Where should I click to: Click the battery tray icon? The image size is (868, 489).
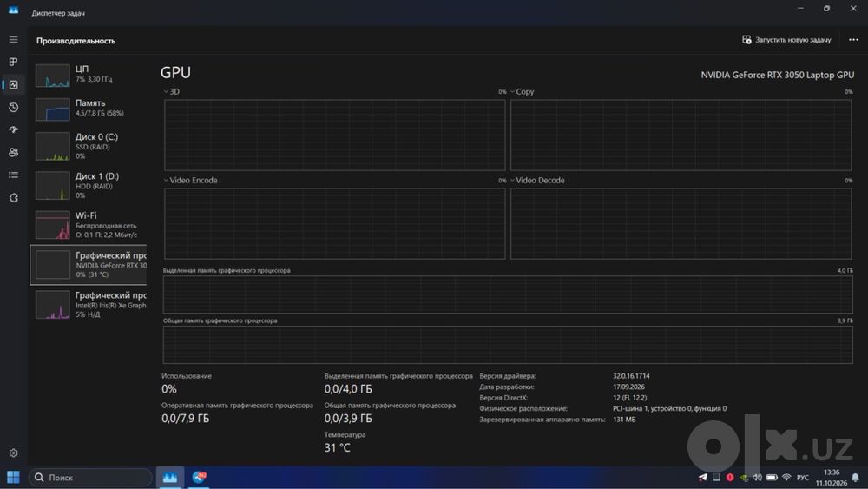772,477
